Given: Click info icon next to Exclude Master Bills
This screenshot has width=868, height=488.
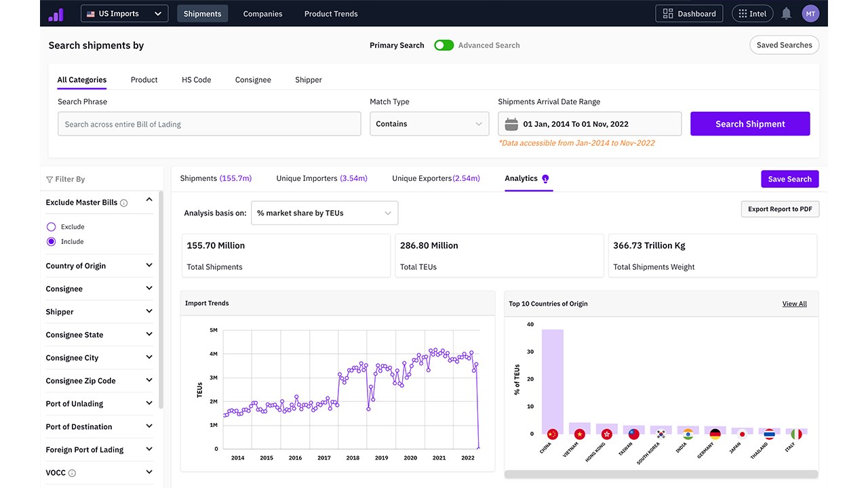Looking at the screenshot, I should click(x=124, y=203).
